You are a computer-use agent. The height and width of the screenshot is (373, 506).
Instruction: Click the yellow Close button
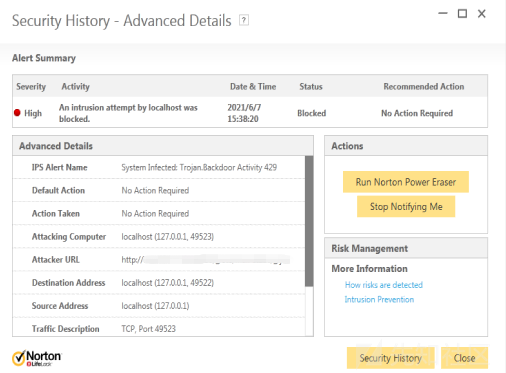click(x=464, y=358)
